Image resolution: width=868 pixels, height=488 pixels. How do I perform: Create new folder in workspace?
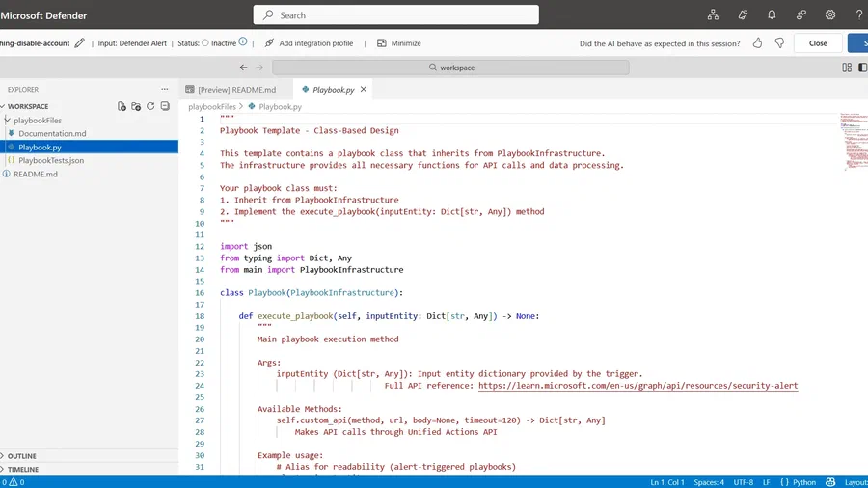click(x=136, y=106)
